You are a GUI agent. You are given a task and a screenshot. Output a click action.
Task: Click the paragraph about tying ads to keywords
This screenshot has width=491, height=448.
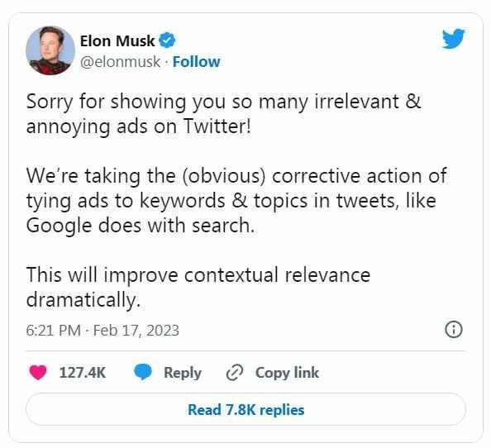236,200
